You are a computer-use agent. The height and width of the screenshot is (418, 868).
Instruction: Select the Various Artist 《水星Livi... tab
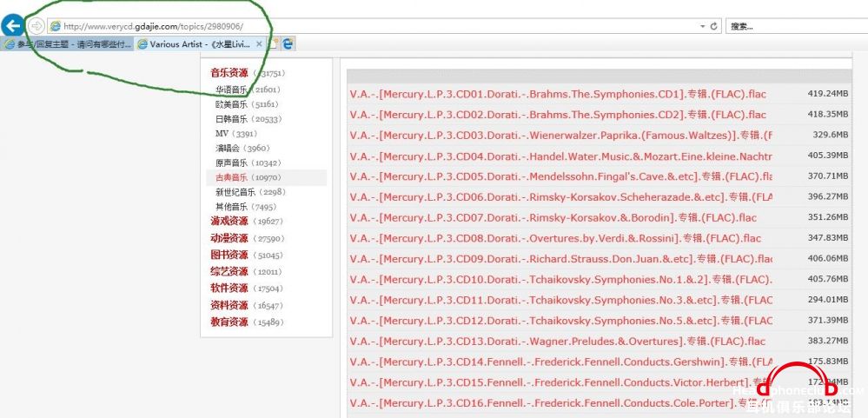coord(201,44)
